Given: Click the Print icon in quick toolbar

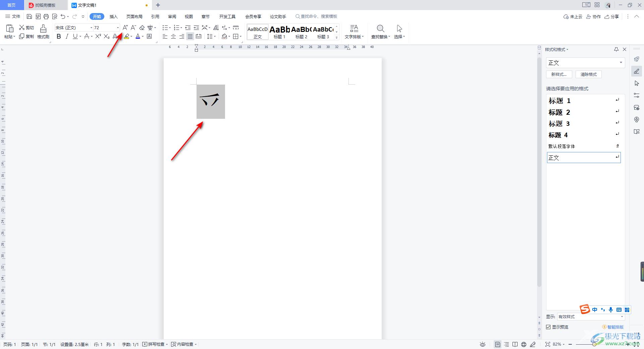Looking at the screenshot, I should tap(46, 16).
